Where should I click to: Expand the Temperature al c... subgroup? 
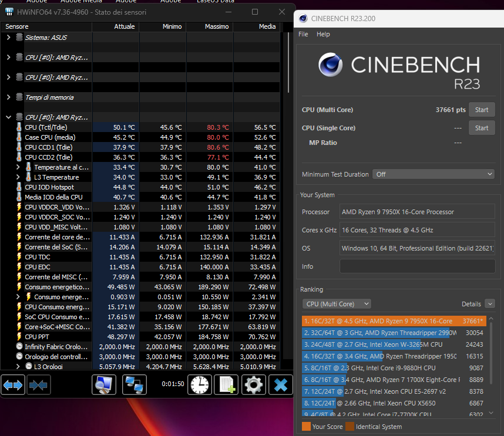pos(18,167)
